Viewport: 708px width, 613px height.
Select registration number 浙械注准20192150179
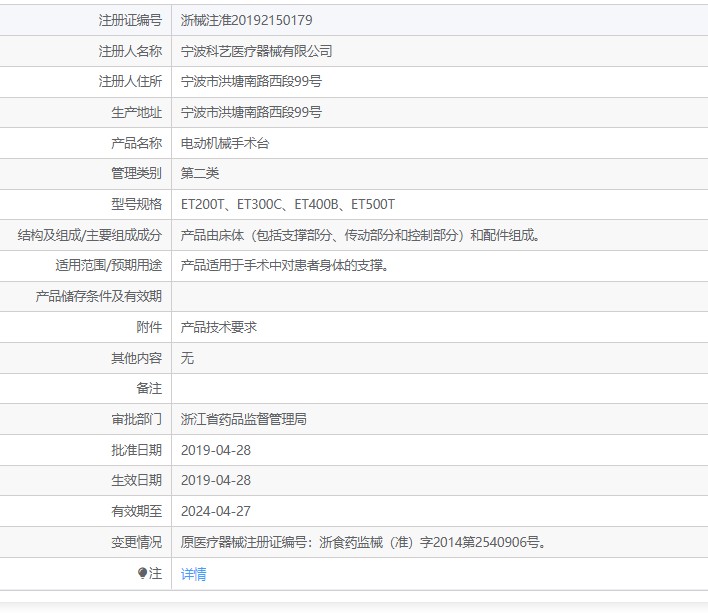pos(247,20)
